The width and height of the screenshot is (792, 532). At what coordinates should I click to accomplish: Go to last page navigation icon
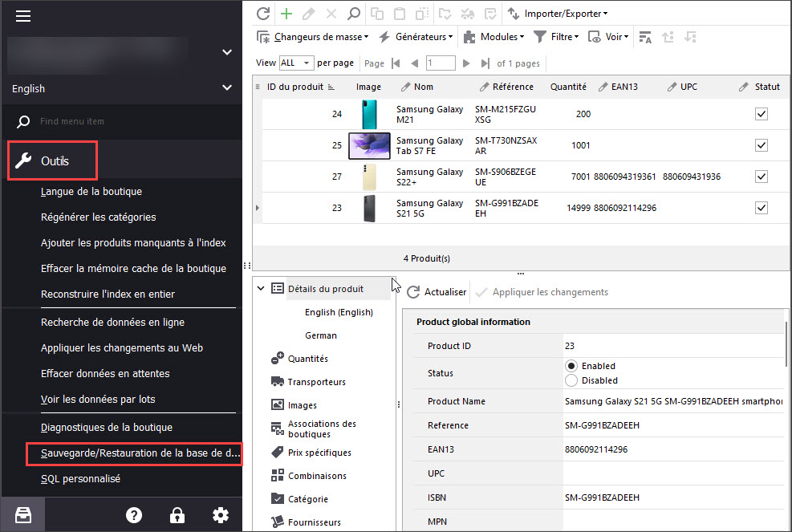click(485, 63)
